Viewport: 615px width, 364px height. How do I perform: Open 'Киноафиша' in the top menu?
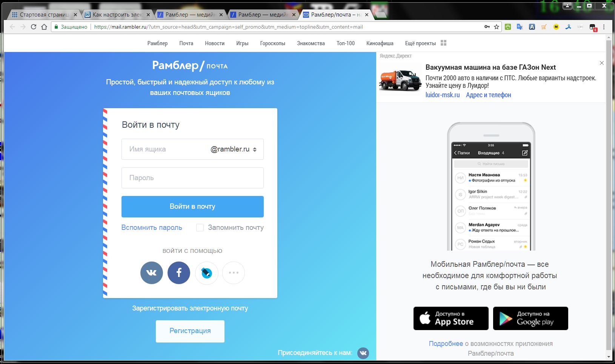coord(380,43)
